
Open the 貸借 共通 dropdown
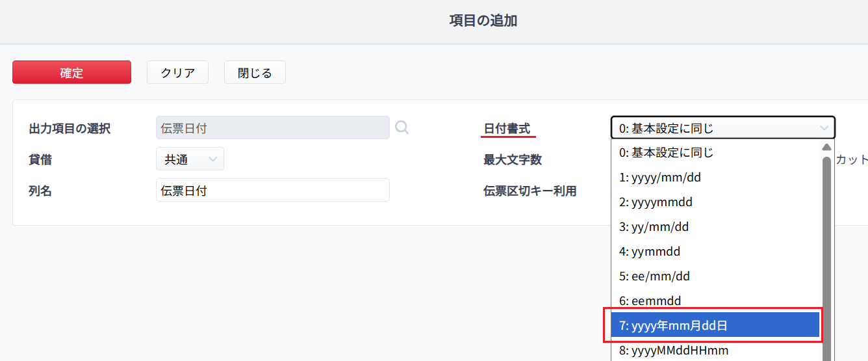tap(190, 159)
